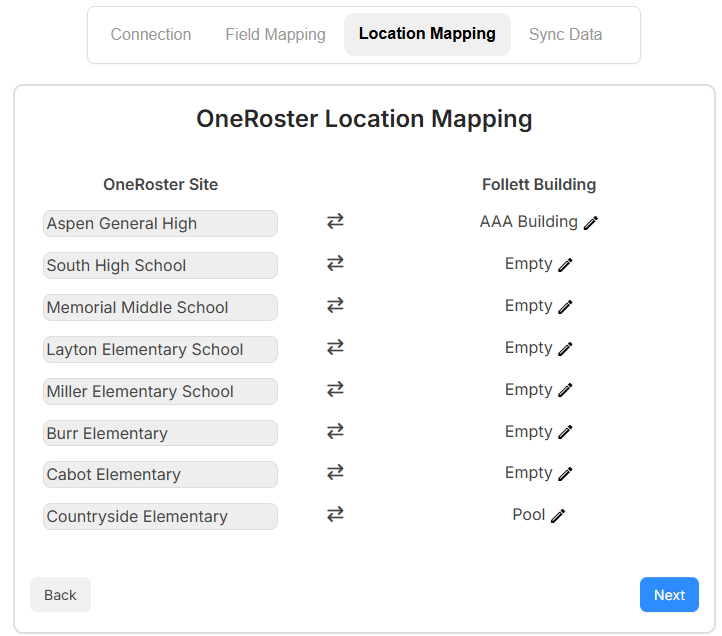Click swap arrows icon in Countryside Elementary row

[x=335, y=514]
